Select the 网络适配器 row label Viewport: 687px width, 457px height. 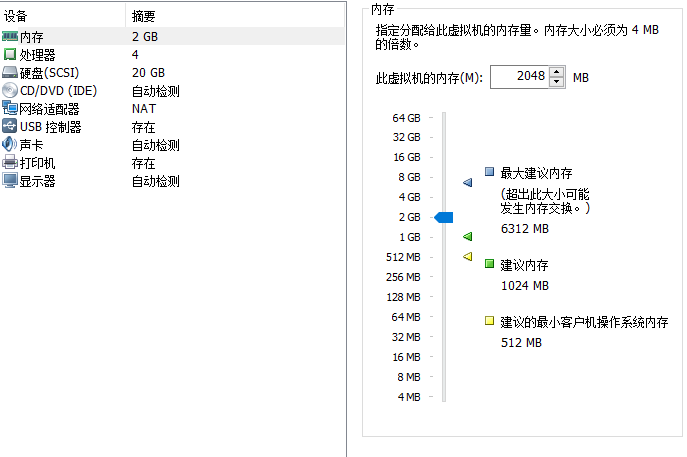(50, 109)
